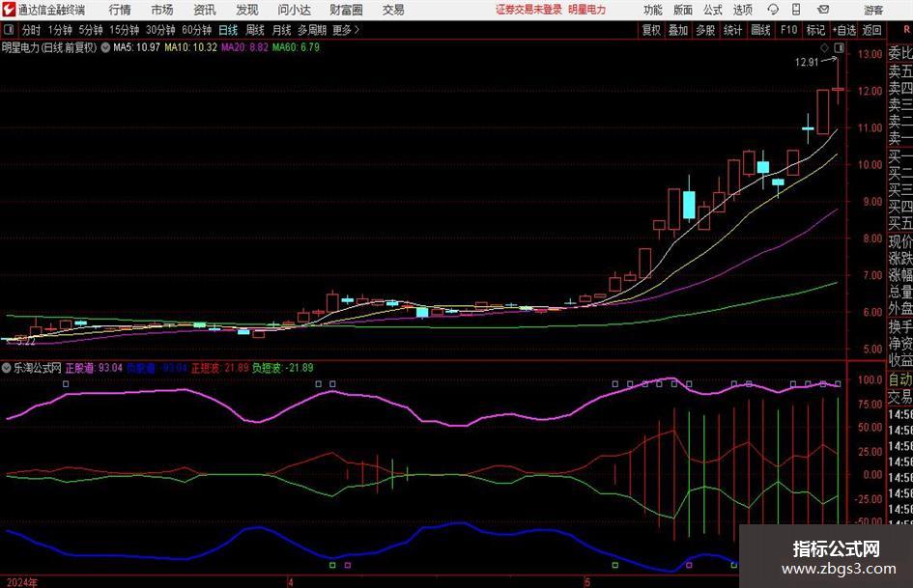
Task: Open the 财富圈 menu
Action: click(346, 10)
